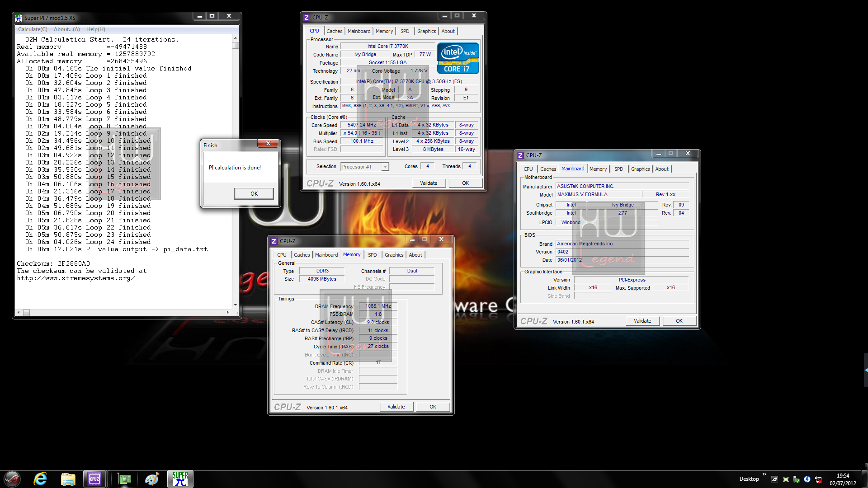Open the ROG Start orb

pyautogui.click(x=12, y=479)
